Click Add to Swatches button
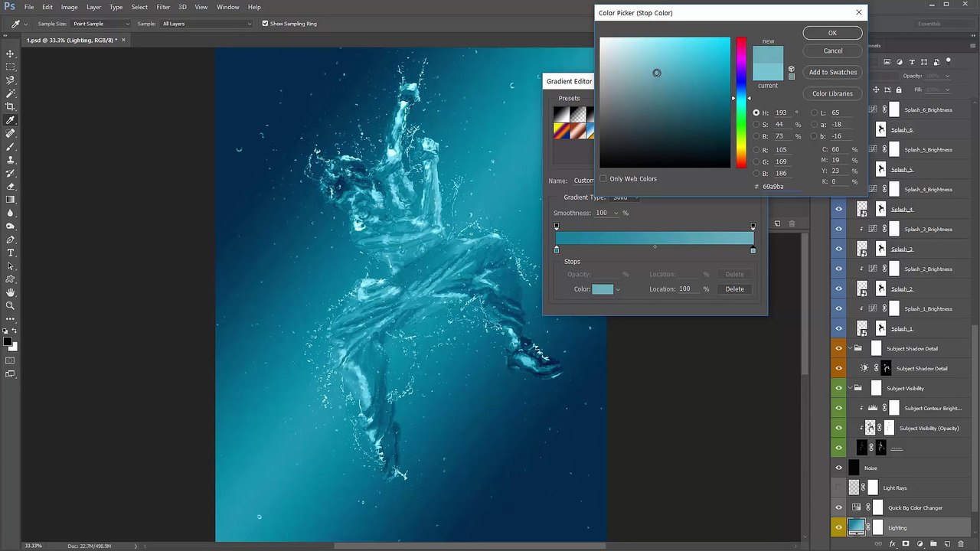 (832, 72)
